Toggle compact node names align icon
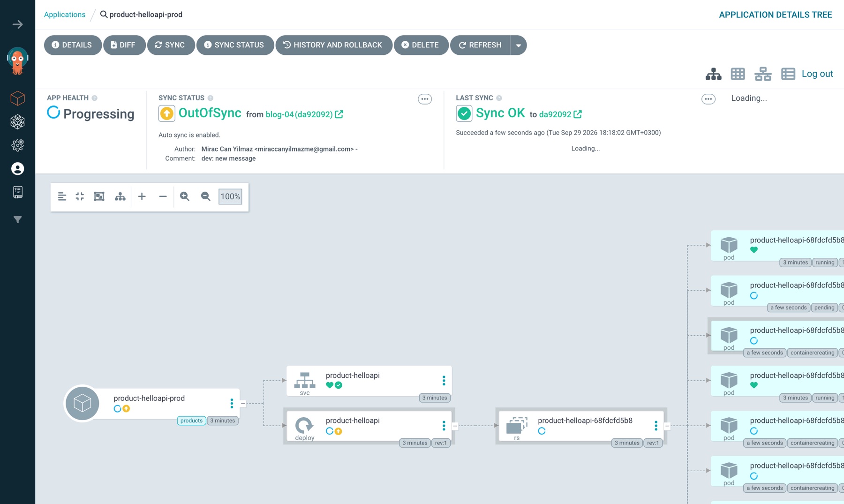This screenshot has width=844, height=504. click(x=62, y=196)
